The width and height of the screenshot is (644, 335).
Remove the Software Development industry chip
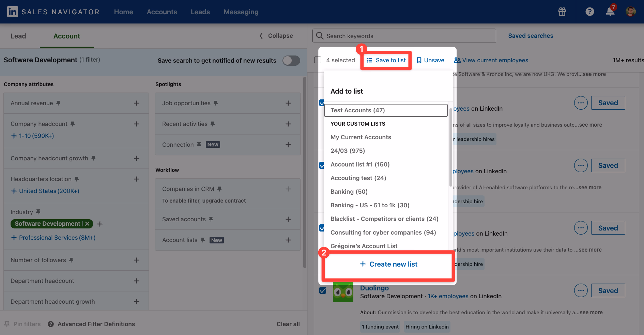click(x=87, y=224)
